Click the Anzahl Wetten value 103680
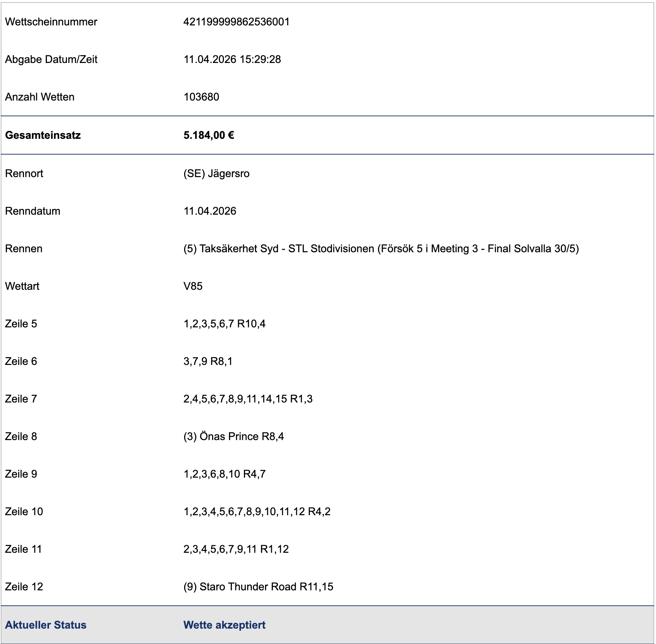The image size is (656, 644). click(201, 97)
